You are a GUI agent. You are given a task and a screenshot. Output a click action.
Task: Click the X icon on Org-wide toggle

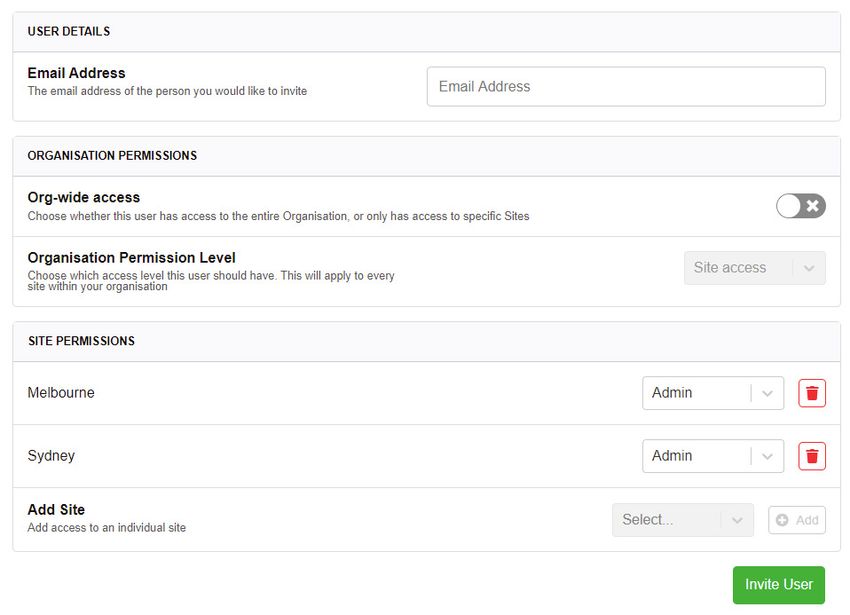pyautogui.click(x=812, y=206)
